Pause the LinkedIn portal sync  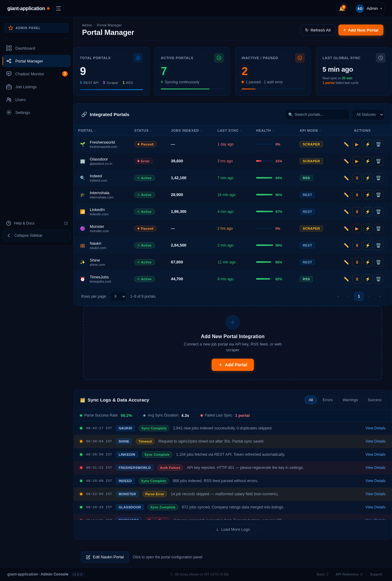[357, 212]
